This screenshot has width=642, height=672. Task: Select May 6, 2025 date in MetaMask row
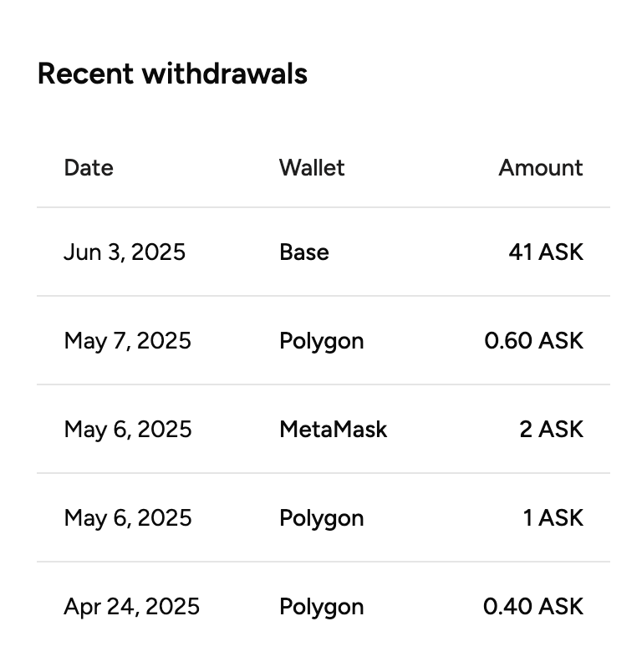tap(128, 430)
